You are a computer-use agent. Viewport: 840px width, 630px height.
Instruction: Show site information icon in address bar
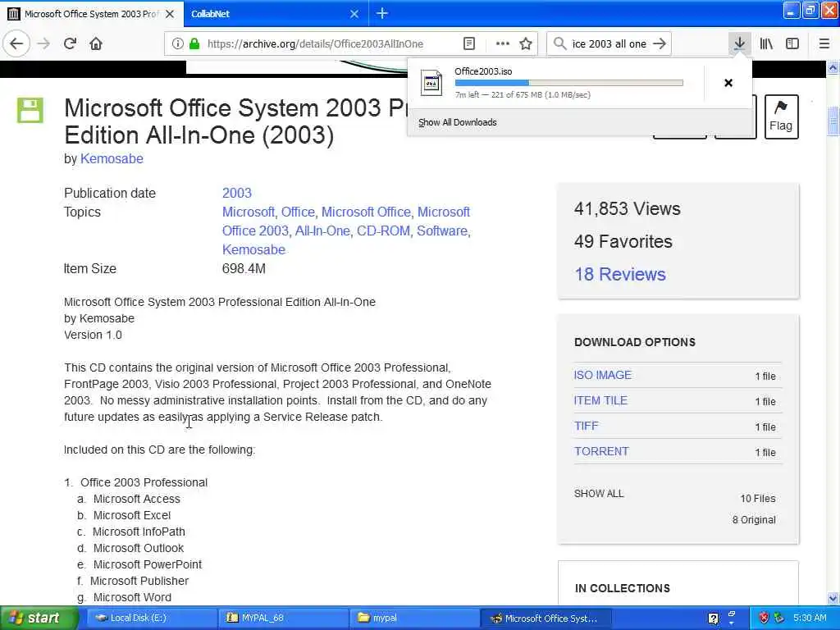click(177, 43)
